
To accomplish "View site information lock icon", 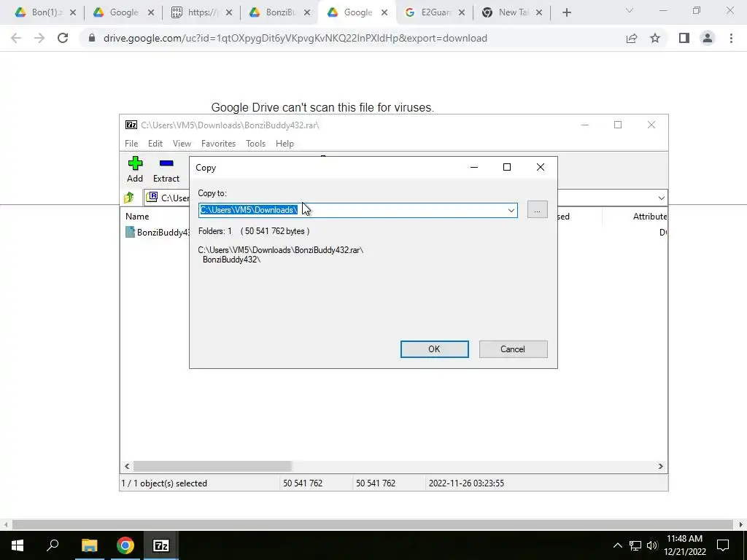I will click(x=92, y=38).
